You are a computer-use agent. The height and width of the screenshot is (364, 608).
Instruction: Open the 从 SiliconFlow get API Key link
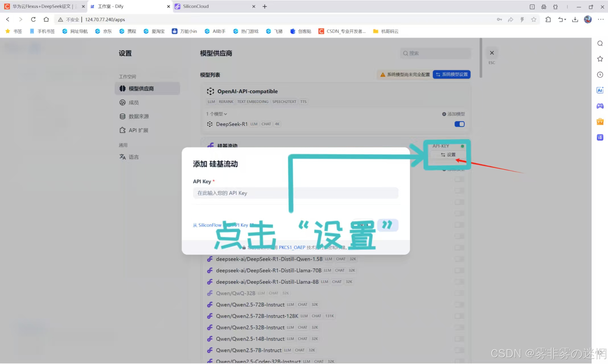223,225
